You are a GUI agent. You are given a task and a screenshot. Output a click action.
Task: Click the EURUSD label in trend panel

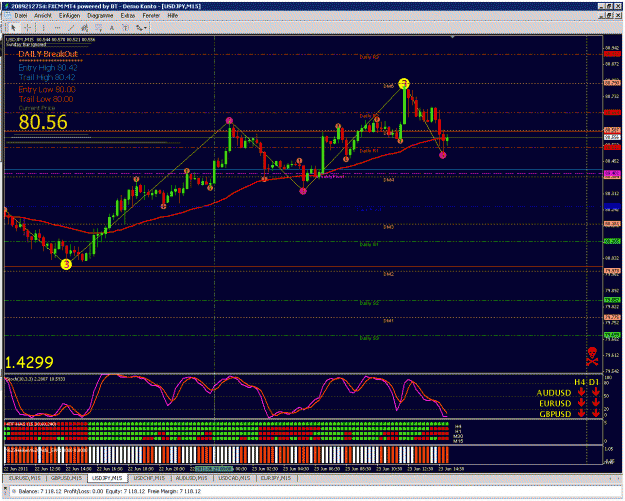(x=555, y=403)
